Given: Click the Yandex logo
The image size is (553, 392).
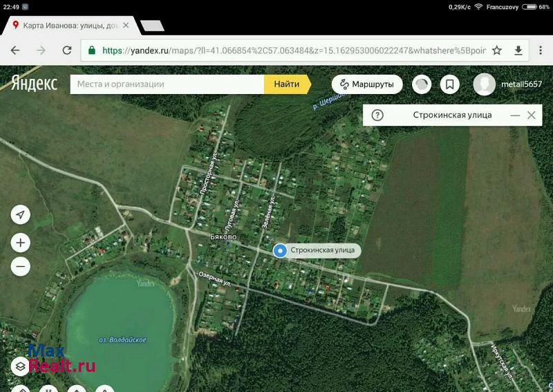Looking at the screenshot, I should [x=34, y=84].
